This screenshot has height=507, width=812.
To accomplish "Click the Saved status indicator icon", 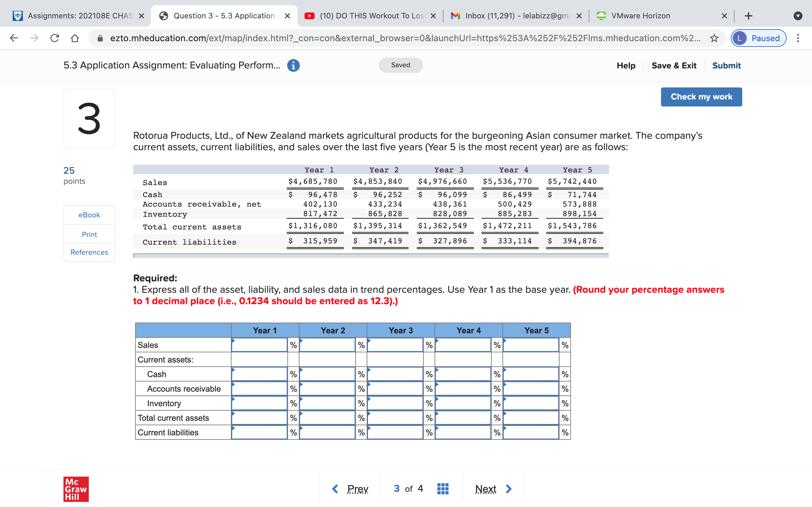I will 402,65.
